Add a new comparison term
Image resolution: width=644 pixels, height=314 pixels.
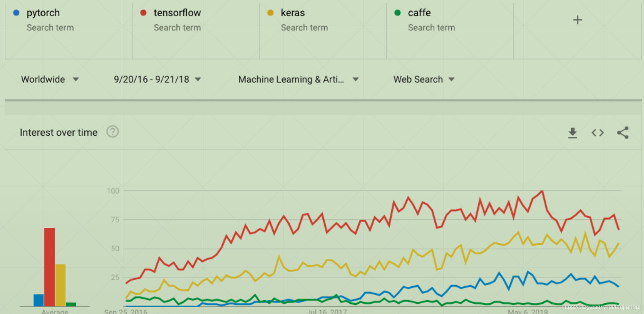pos(578,20)
